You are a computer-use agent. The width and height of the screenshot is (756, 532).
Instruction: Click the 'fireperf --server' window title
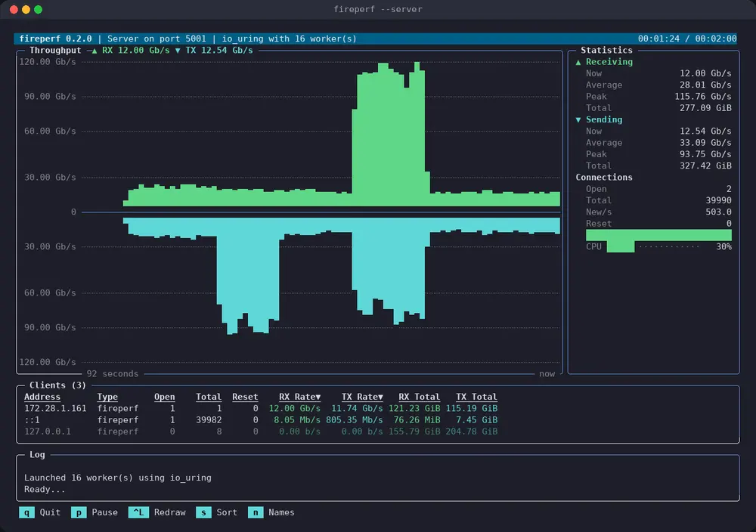pos(378,9)
